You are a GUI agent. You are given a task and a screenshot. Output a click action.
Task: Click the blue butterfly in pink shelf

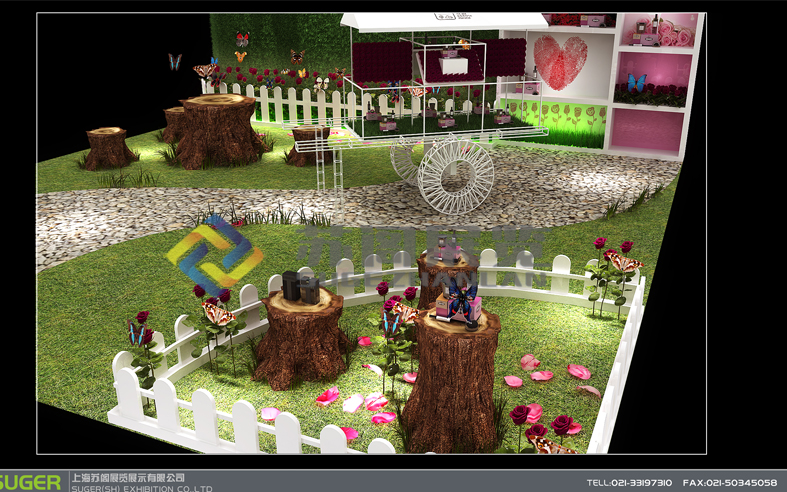coord(636,82)
